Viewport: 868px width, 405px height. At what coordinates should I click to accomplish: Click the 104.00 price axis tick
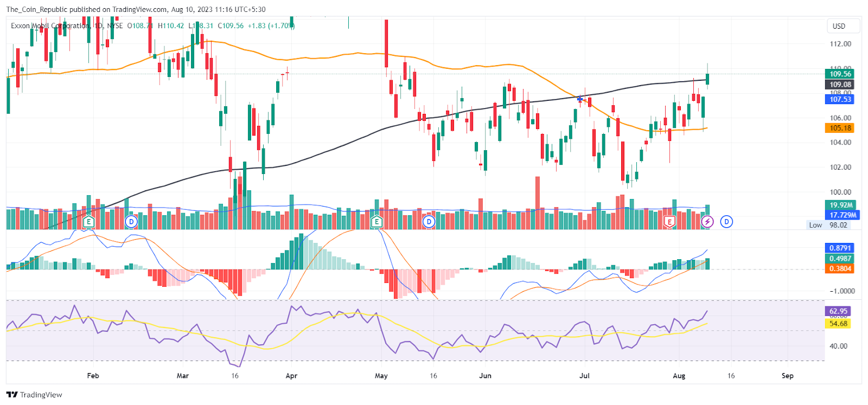[x=840, y=143]
